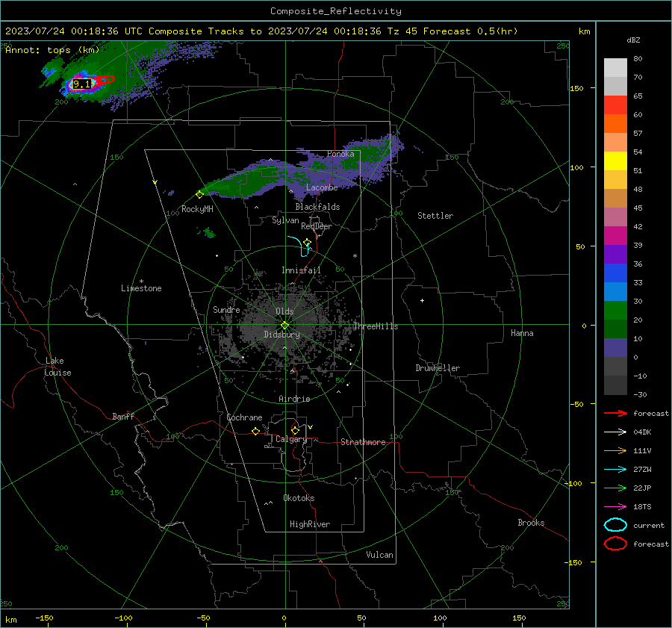Click the Olds label

tap(284, 311)
